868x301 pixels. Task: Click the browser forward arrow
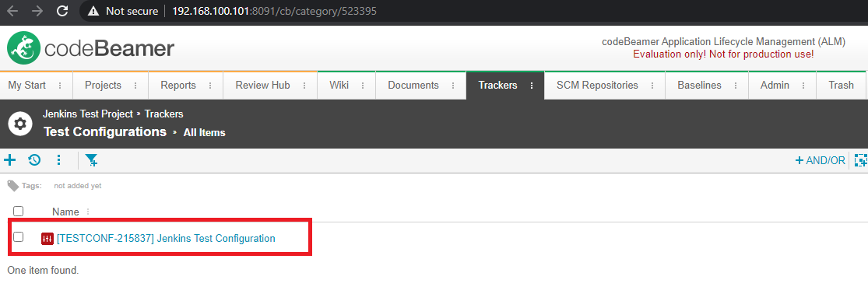pyautogui.click(x=37, y=11)
